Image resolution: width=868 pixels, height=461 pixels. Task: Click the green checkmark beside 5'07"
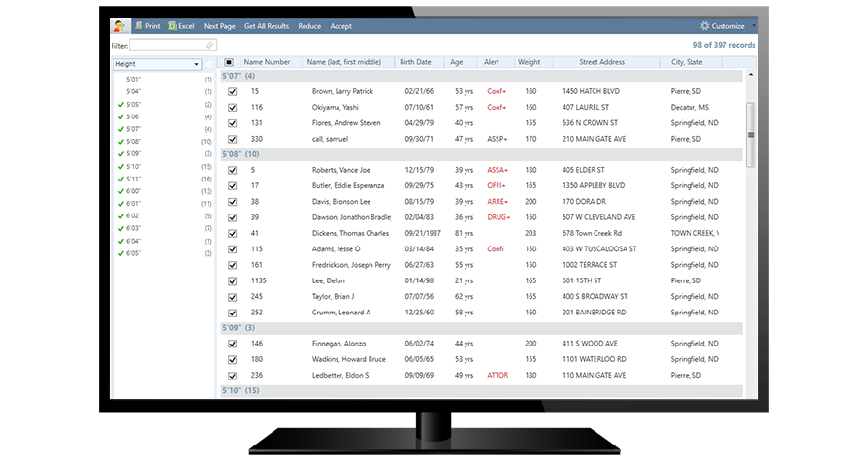121,129
